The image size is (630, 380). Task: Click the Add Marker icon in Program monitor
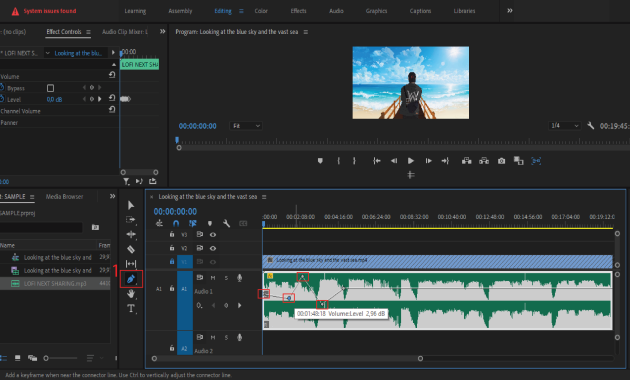pyautogui.click(x=320, y=161)
